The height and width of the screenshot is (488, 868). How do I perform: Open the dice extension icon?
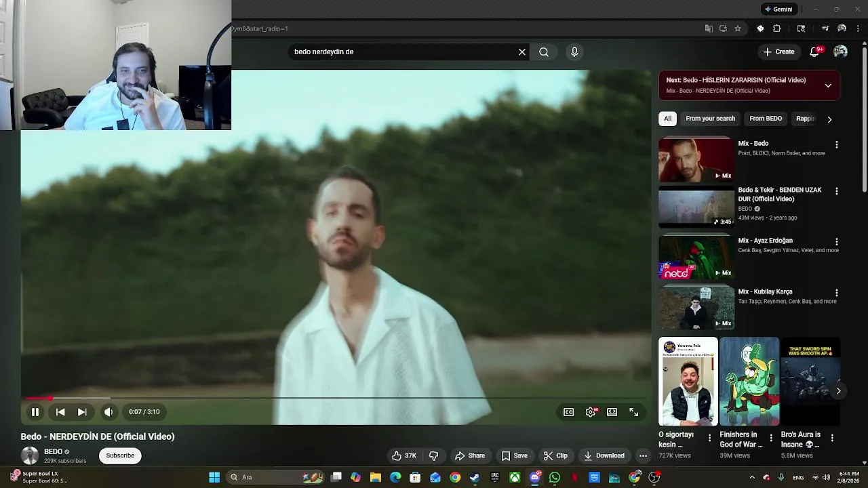760,28
